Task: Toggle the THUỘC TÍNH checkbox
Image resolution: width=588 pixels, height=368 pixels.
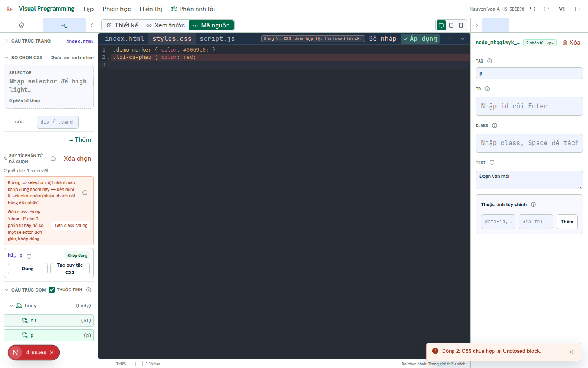Action: 52,290
